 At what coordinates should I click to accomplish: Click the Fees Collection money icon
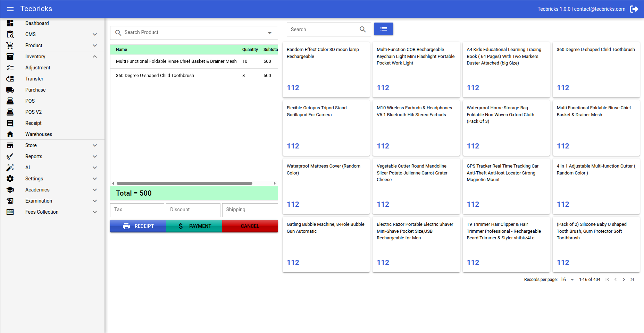(10, 212)
